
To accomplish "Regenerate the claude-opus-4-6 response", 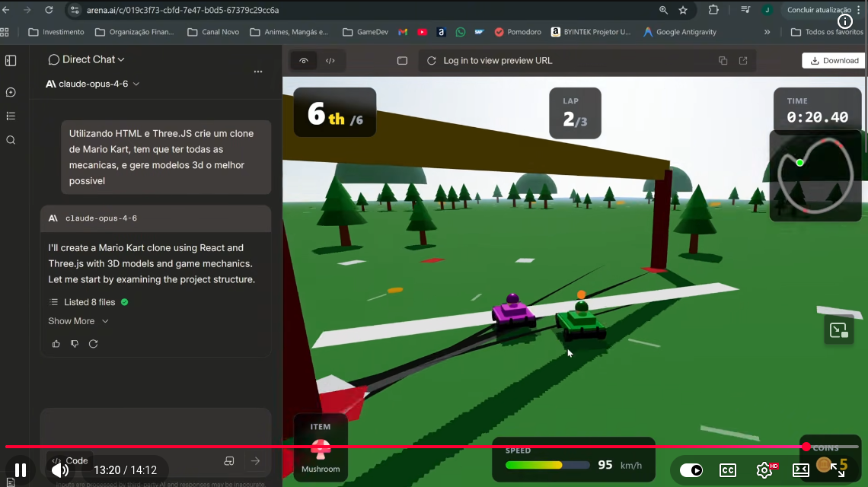I will pyautogui.click(x=94, y=344).
